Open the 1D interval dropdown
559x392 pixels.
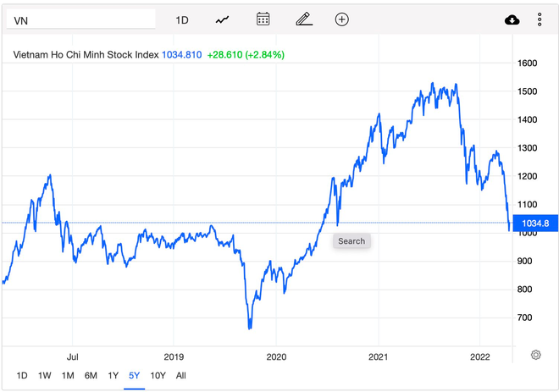click(x=182, y=20)
